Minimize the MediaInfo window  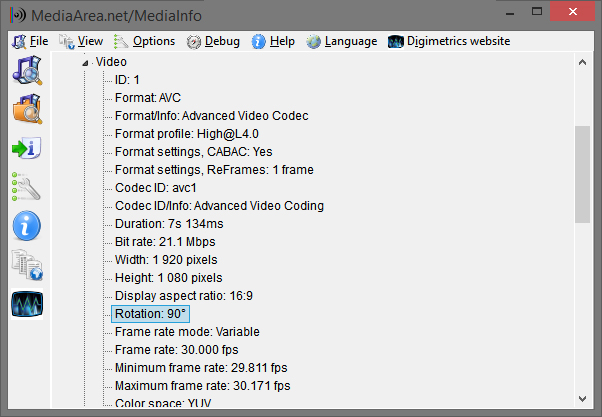pos(510,12)
